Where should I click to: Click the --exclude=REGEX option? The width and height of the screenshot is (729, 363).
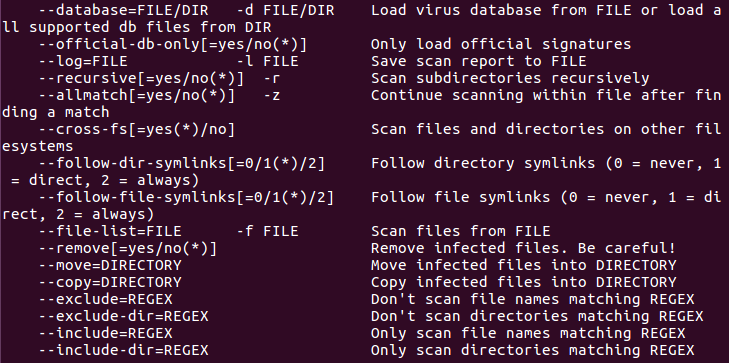[106, 299]
